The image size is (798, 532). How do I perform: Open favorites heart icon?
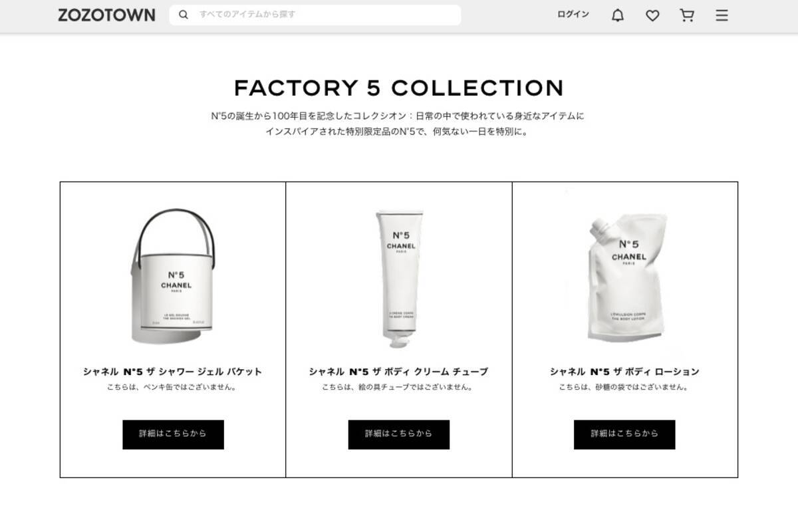point(652,15)
